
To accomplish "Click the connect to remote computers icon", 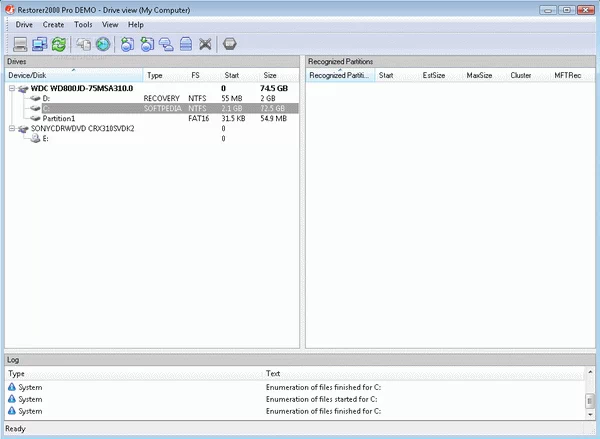I will pos(39,44).
